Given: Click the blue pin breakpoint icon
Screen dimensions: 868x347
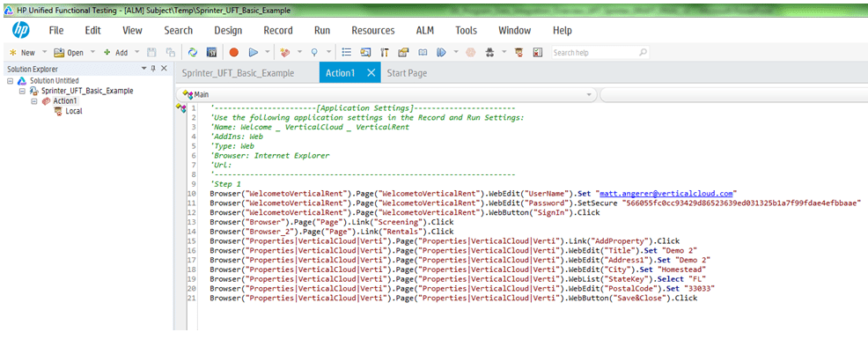Looking at the screenshot, I should 314,53.
